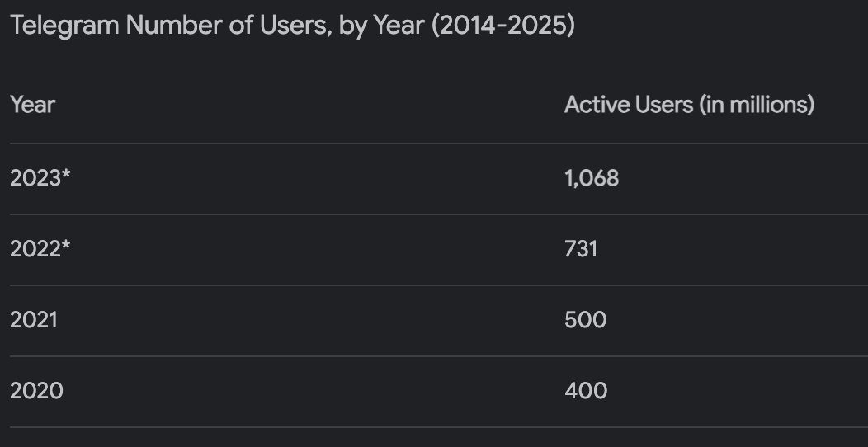Select the 731 users value
This screenshot has width=868, height=447.
581,248
